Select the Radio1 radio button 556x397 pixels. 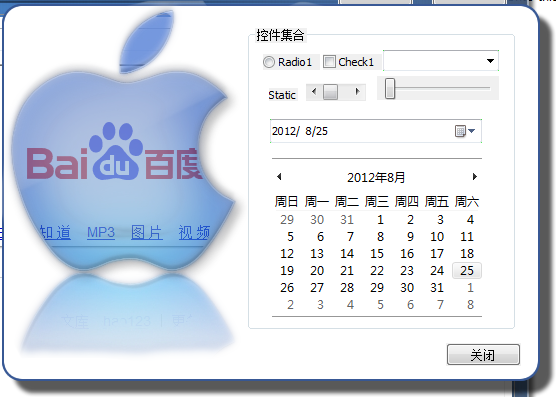tap(269, 62)
